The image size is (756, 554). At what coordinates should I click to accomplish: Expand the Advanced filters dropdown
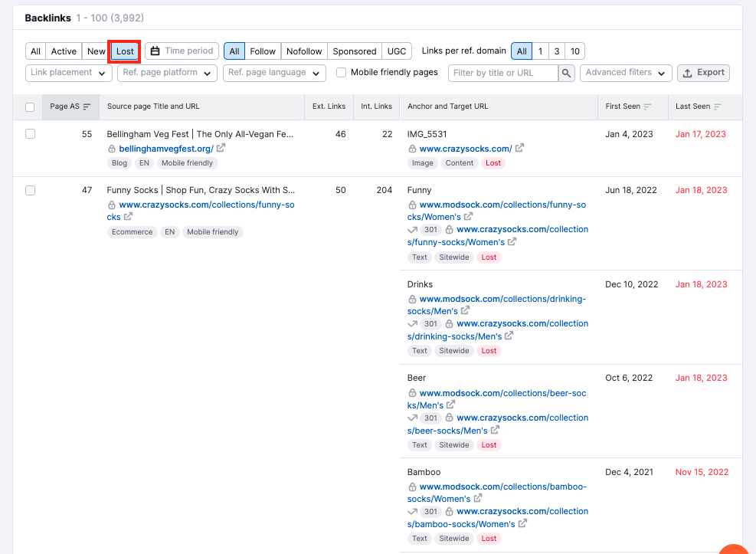coord(626,73)
